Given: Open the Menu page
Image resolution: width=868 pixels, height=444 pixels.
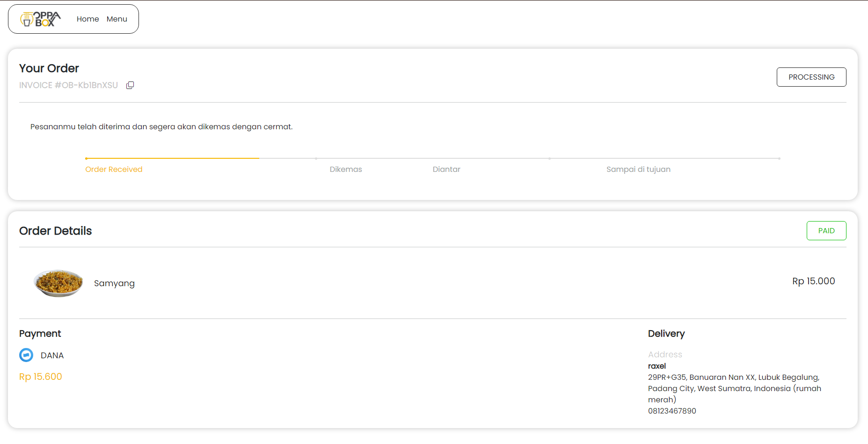Looking at the screenshot, I should (x=117, y=19).
